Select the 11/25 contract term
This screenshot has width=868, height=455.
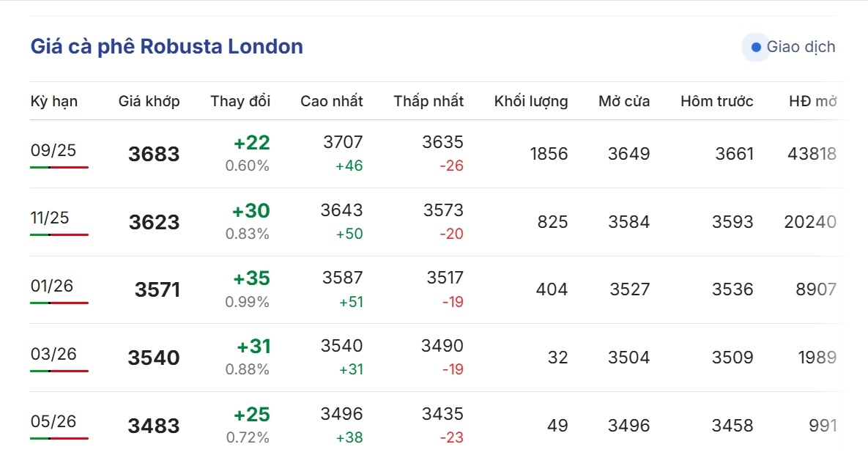point(50,218)
